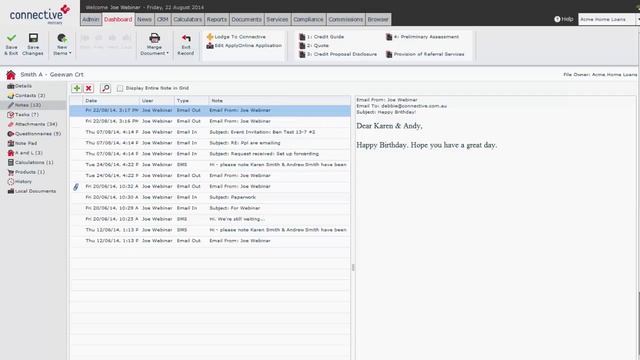
Task: Sort notes by the Type column header
Action: coord(191,100)
